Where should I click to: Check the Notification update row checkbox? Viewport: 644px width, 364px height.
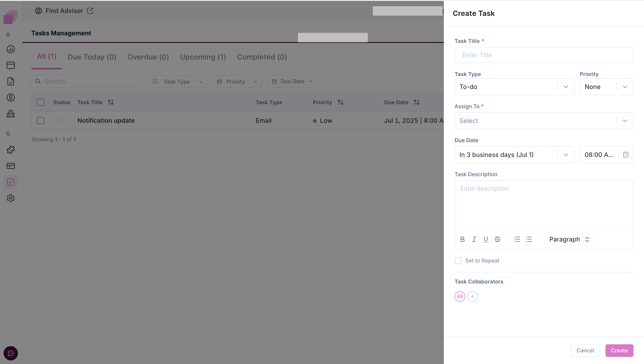[x=40, y=121]
